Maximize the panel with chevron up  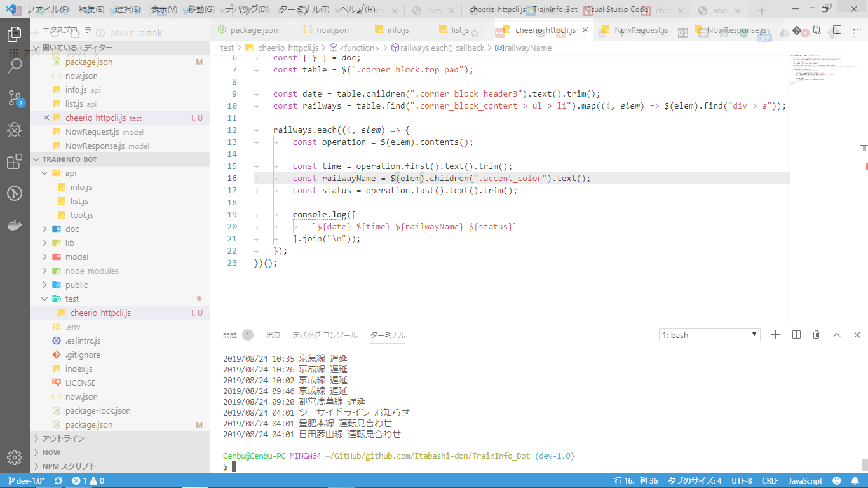click(837, 335)
